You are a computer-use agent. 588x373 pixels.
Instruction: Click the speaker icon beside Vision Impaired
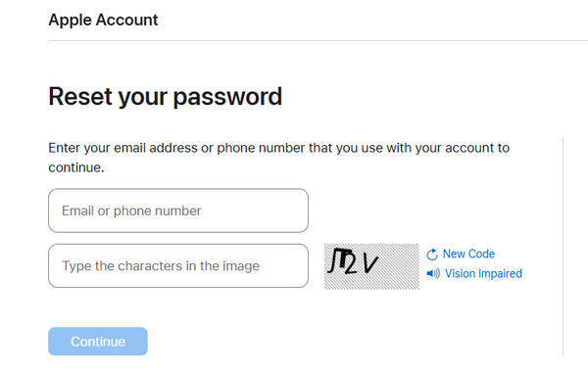pos(433,274)
